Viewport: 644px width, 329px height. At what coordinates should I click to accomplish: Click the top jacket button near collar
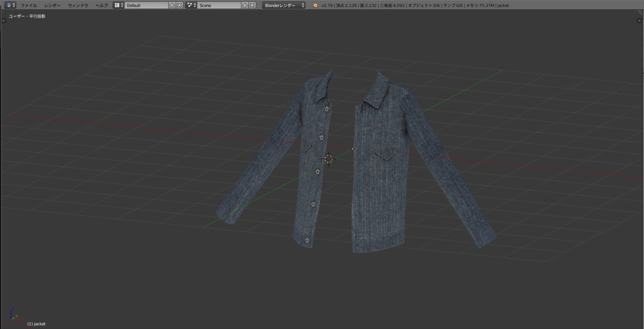(326, 109)
